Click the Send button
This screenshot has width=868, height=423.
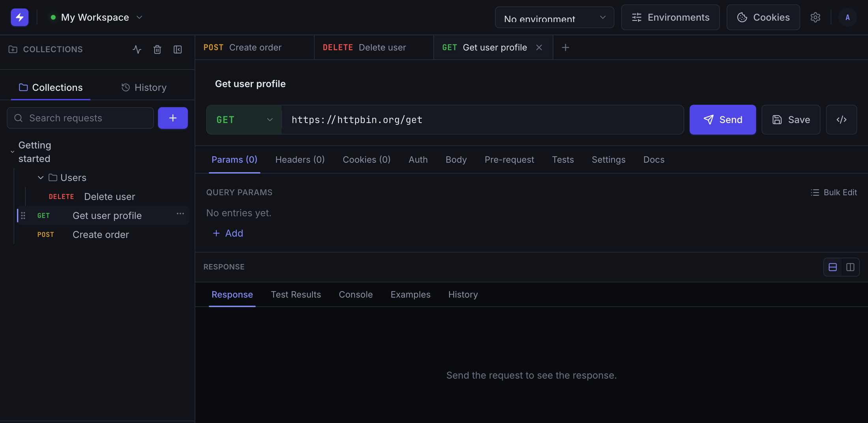tap(723, 120)
